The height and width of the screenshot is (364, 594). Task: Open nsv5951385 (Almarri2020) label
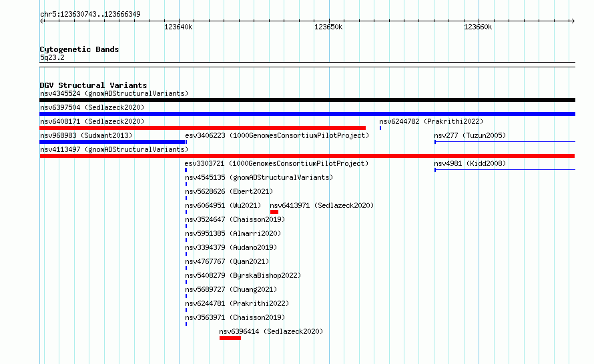coord(233,233)
